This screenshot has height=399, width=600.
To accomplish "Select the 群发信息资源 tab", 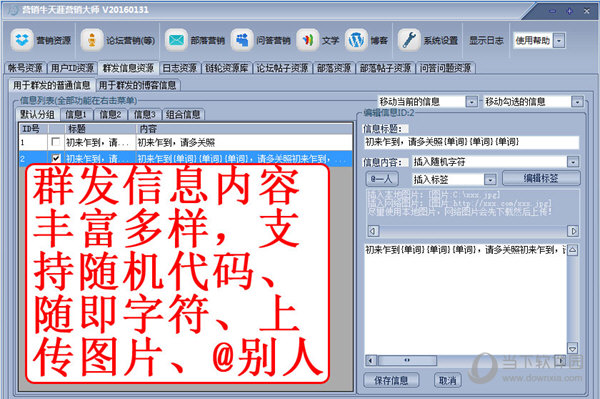I will 128,68.
